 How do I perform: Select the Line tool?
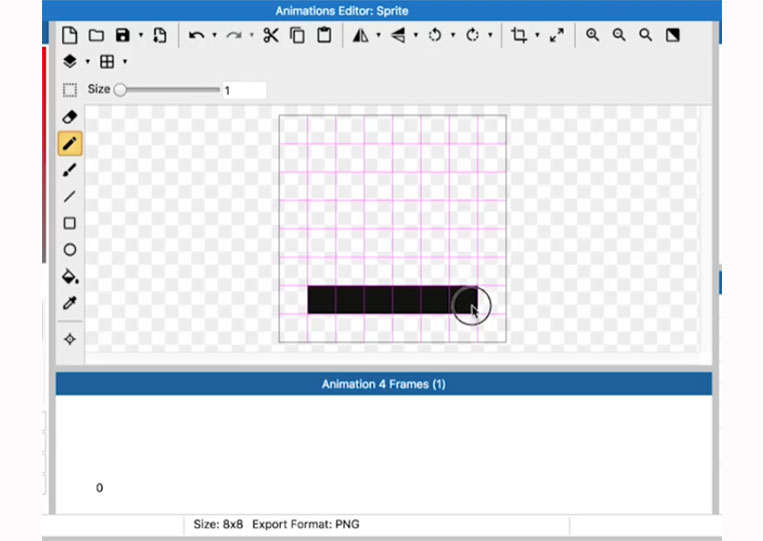70,197
